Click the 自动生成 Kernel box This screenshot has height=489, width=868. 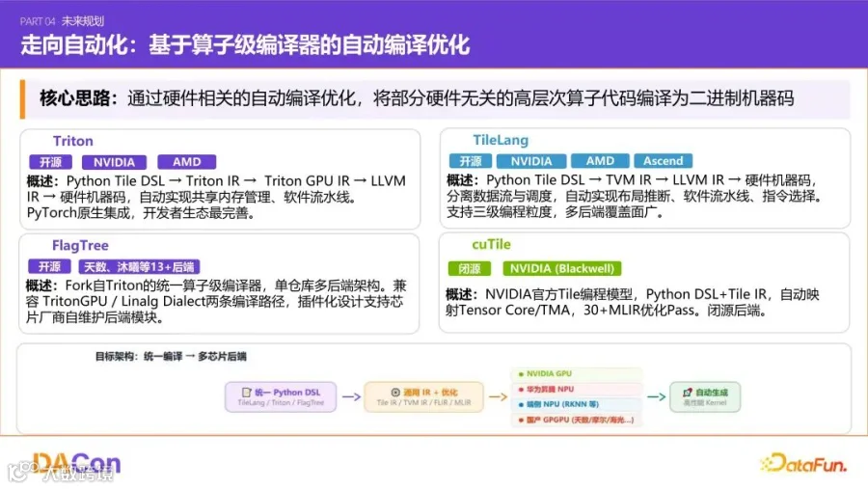click(705, 396)
